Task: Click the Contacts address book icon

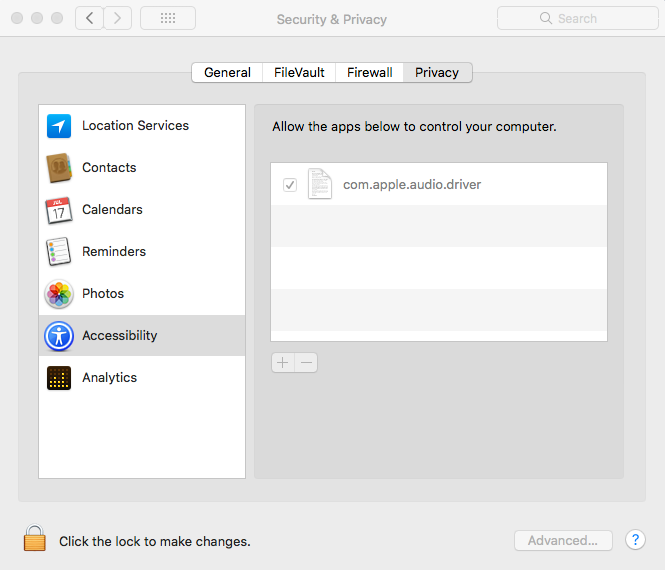Action: 59,168
